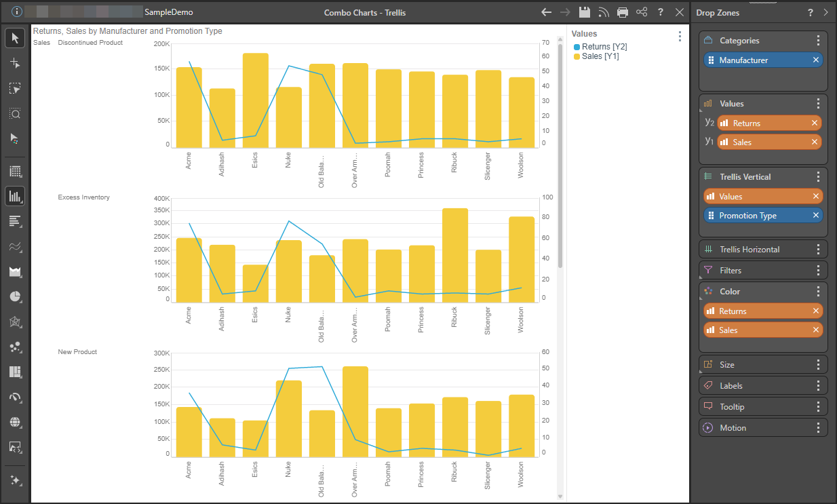The image size is (837, 504).
Task: Select the gauge chart icon
Action: (x=15, y=397)
